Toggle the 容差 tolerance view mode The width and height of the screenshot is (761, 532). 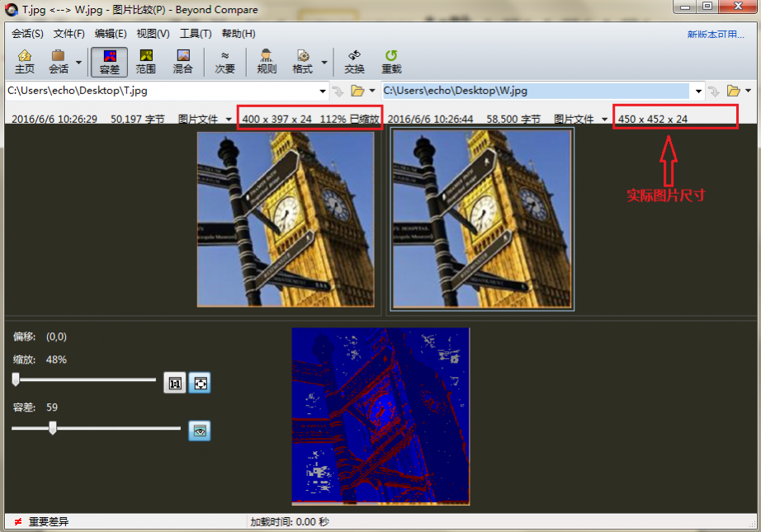tap(109, 62)
